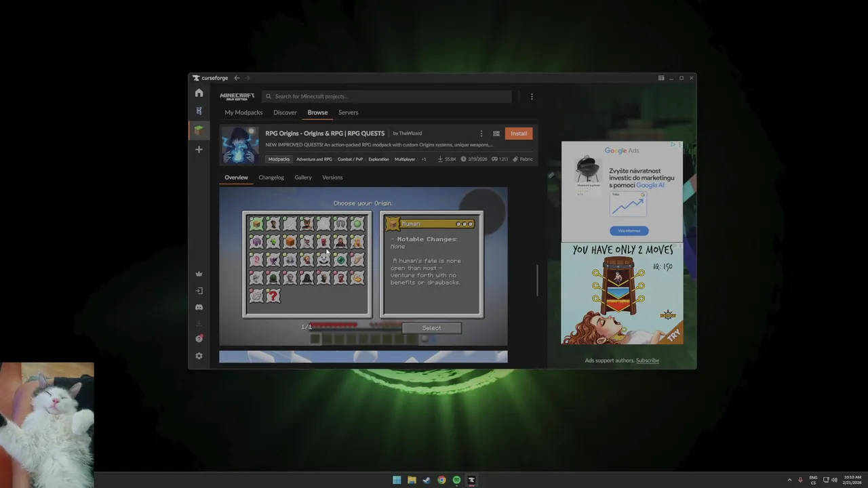
Task: Click the ENG CS language indicator
Action: [813, 480]
